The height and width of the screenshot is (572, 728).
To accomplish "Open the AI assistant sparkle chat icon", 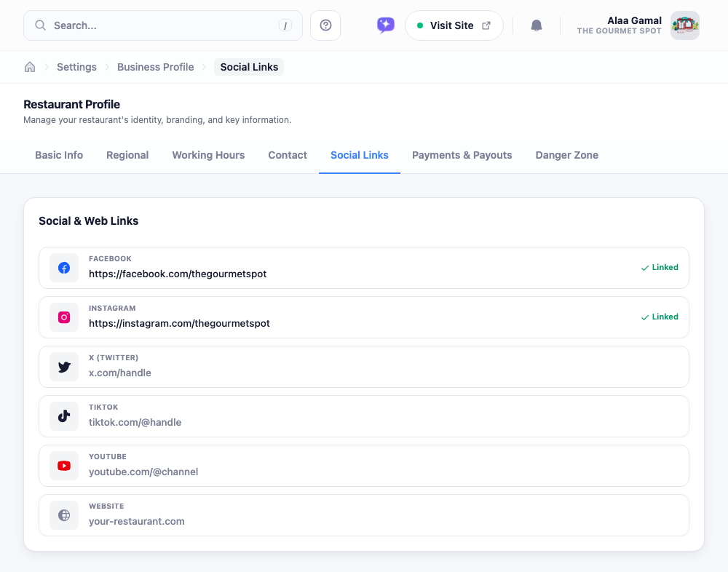I will click(385, 25).
